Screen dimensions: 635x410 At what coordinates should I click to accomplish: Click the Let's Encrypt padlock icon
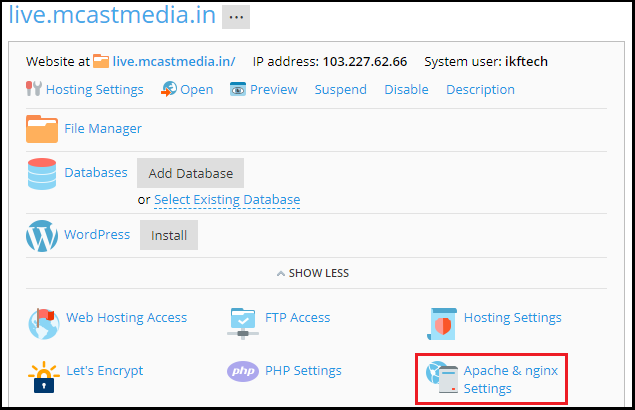click(42, 373)
